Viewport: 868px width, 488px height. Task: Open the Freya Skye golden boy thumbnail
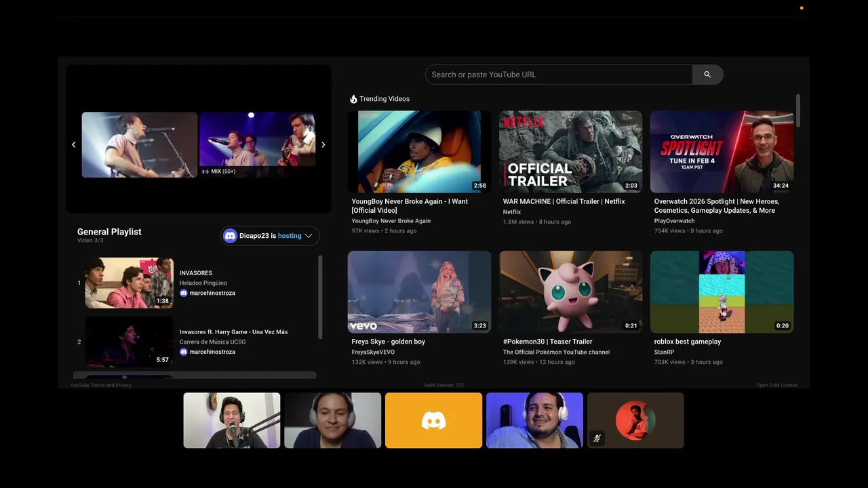click(x=419, y=292)
